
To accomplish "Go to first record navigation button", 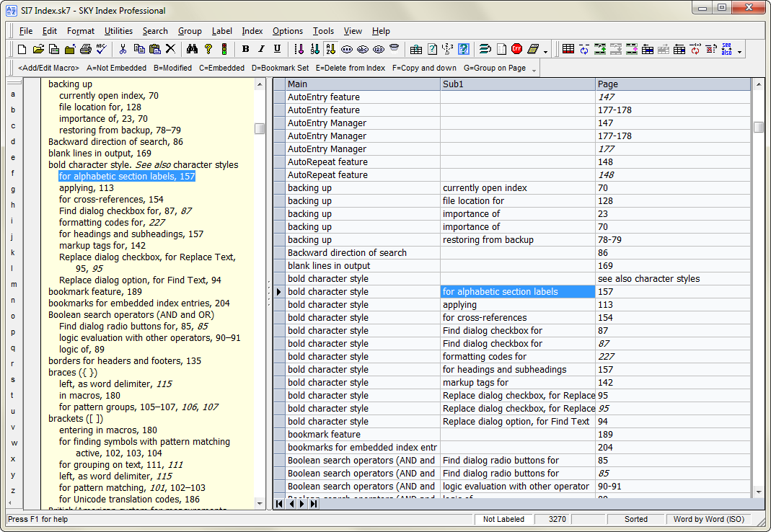I will 279,503.
